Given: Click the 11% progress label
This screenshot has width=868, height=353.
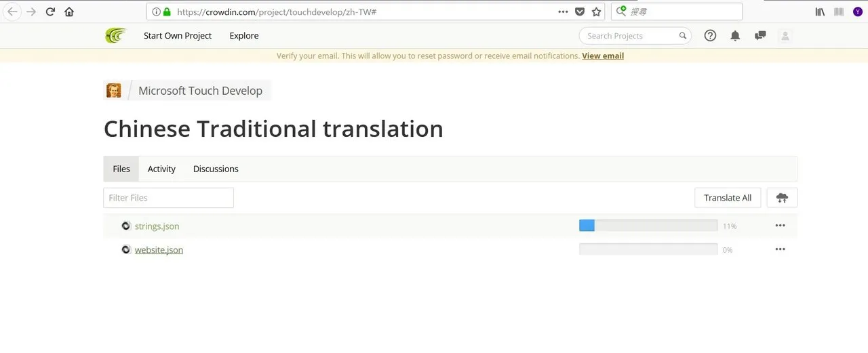Looking at the screenshot, I should pos(730,226).
